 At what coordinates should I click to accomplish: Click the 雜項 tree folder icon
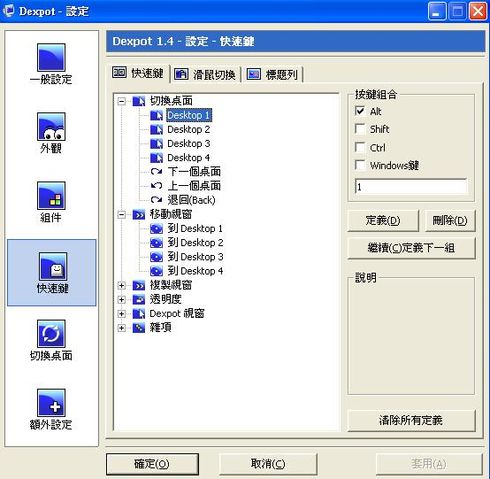pos(139,328)
